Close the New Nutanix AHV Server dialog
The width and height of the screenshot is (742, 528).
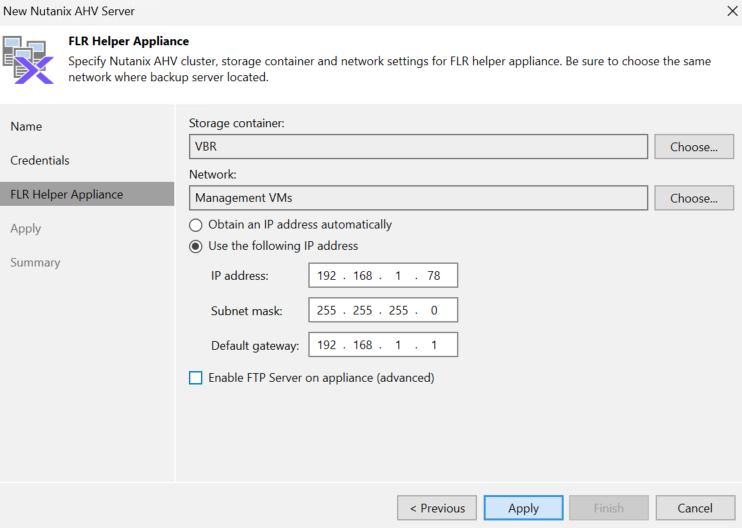point(732,11)
